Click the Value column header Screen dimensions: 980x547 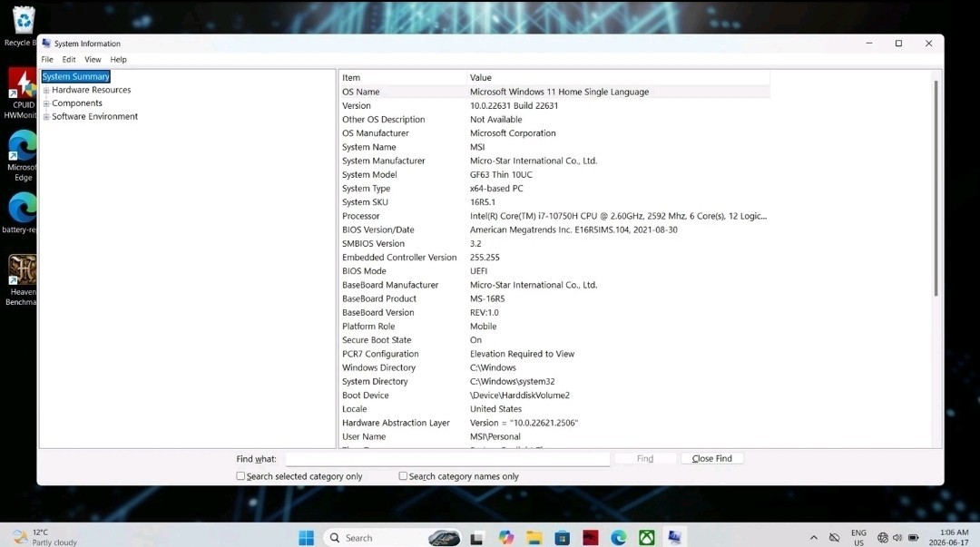[x=618, y=77]
